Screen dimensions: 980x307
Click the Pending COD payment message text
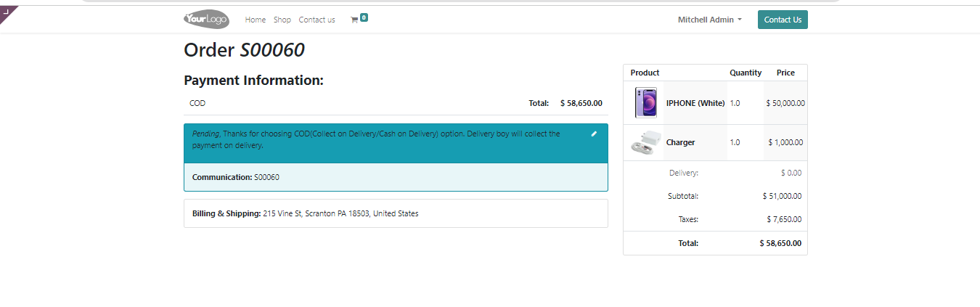coord(377,139)
